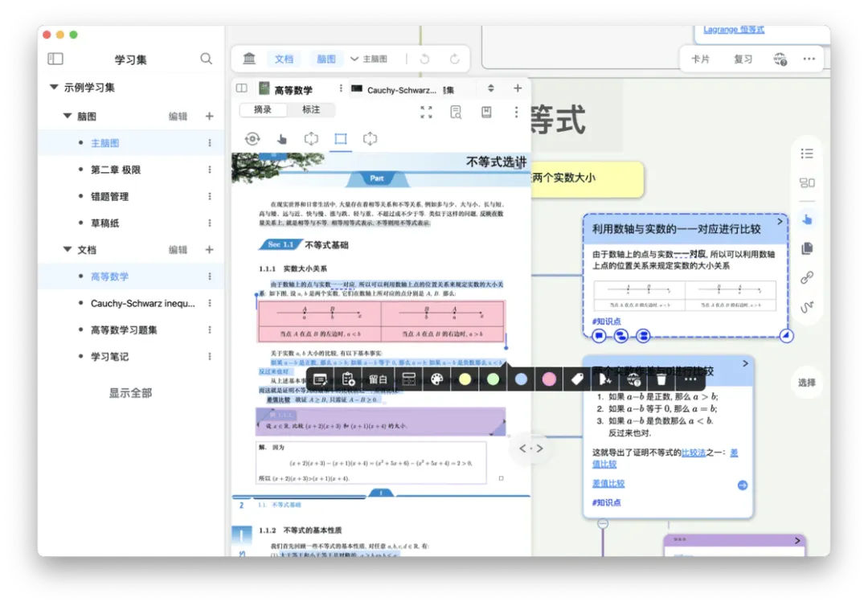Open the 卡片 tab in top right

tap(700, 59)
